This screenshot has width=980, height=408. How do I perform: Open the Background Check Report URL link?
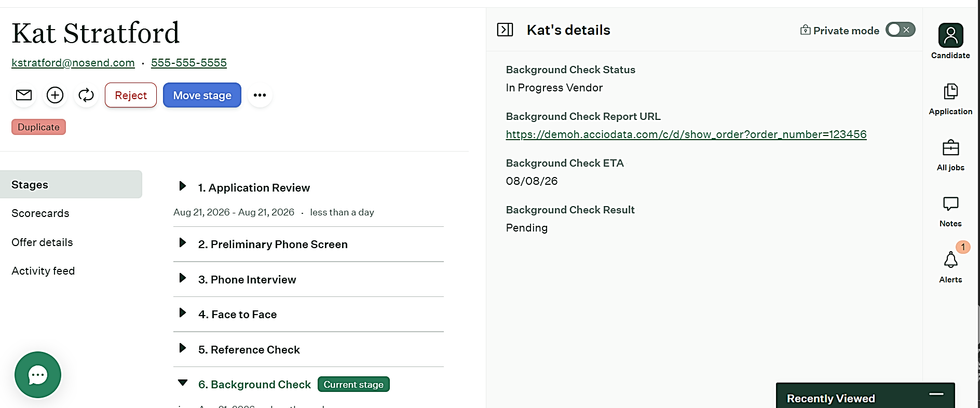(686, 134)
